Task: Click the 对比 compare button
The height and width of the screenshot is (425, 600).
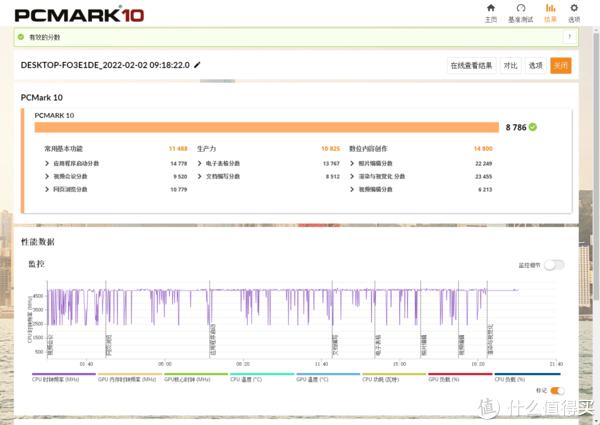Action: 510,65
